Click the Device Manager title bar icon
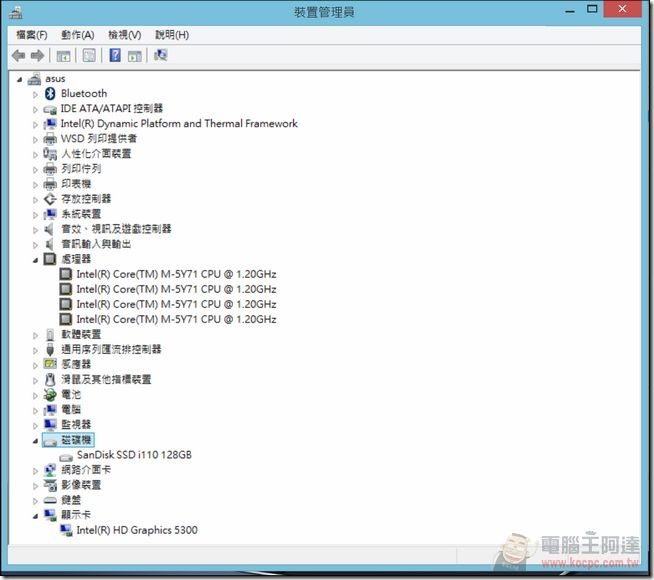Image resolution: width=654 pixels, height=580 pixels. (x=16, y=12)
